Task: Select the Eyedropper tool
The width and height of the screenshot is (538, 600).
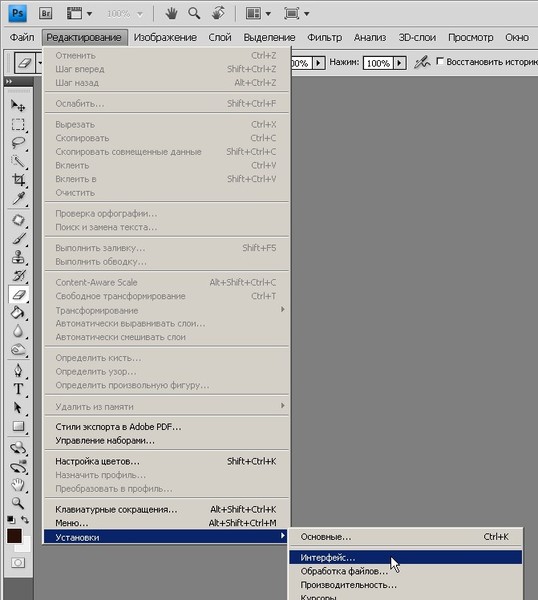Action: click(x=18, y=198)
